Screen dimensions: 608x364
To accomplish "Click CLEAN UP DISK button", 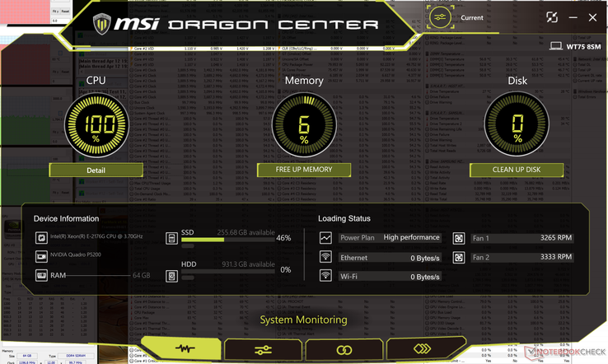I will (516, 170).
